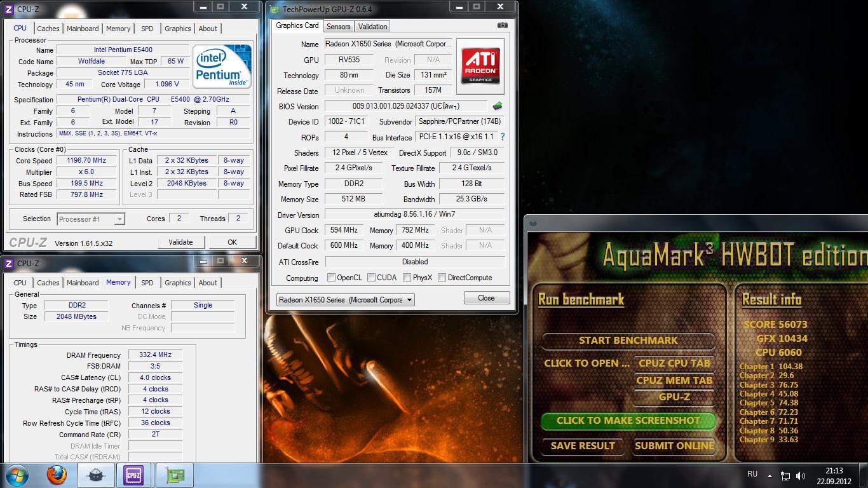868x488 pixels.
Task: Select the CPU-Z taskbar icon
Action: pos(133,475)
